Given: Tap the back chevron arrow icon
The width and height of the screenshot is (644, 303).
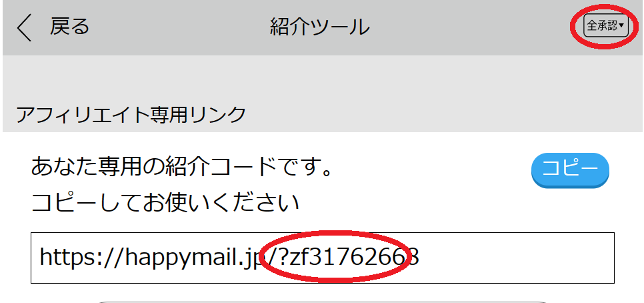Looking at the screenshot, I should click(24, 27).
